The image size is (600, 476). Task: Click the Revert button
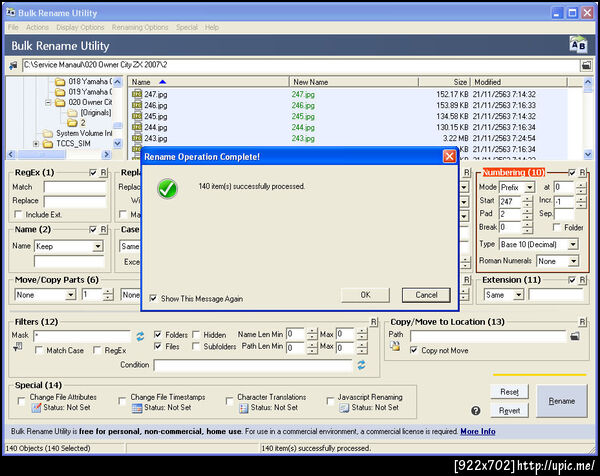point(509,411)
